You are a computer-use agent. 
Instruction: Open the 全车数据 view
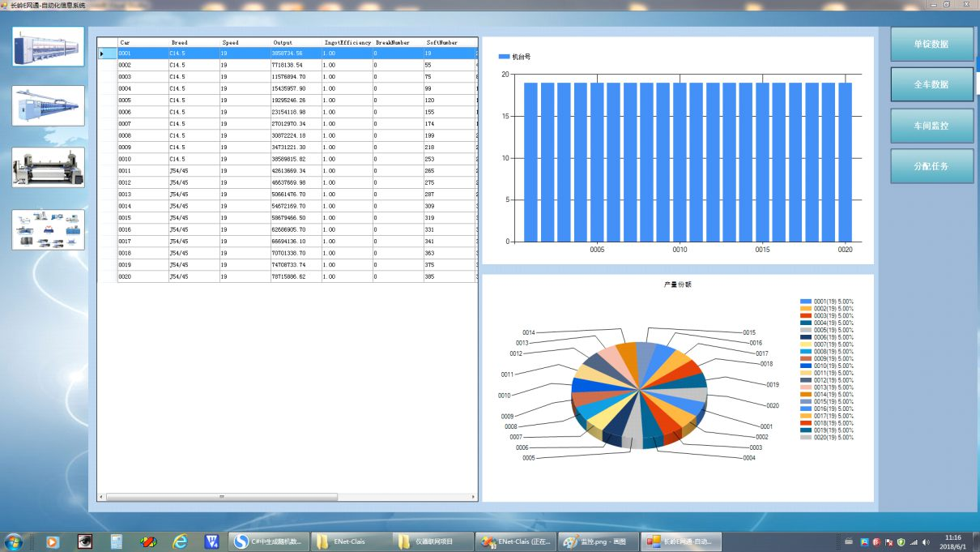(x=931, y=84)
